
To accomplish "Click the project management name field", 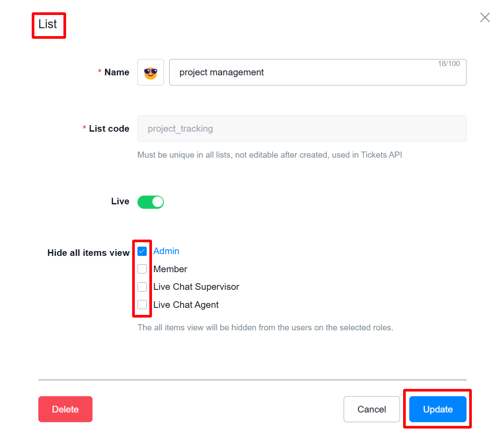I will coord(318,72).
